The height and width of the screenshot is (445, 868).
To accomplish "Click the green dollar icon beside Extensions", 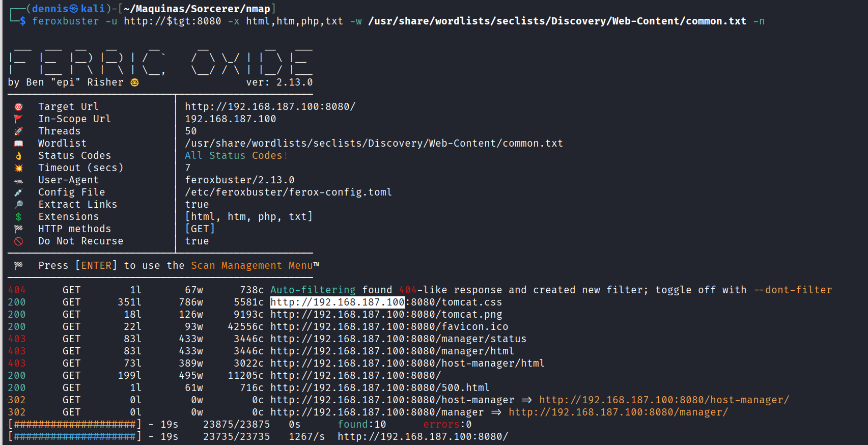I will click(x=19, y=217).
